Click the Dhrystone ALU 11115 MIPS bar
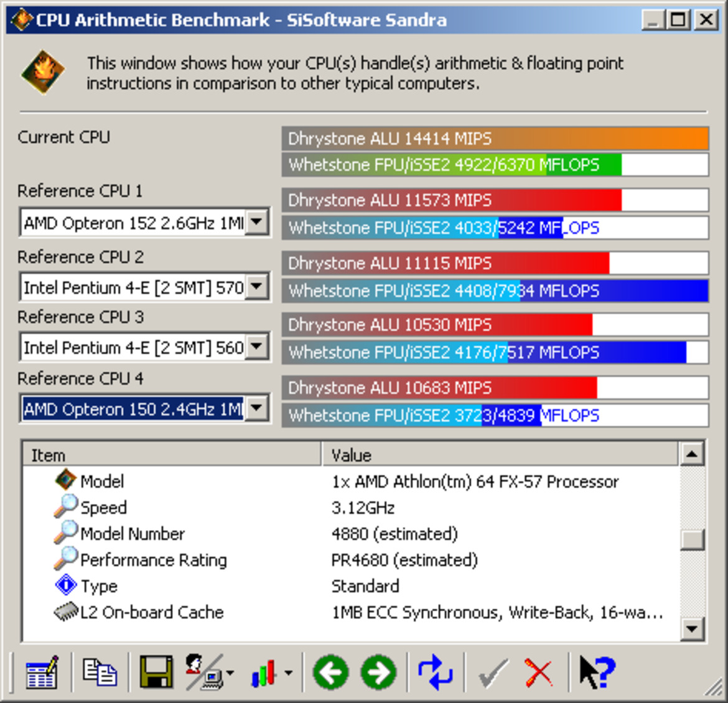 [495, 263]
